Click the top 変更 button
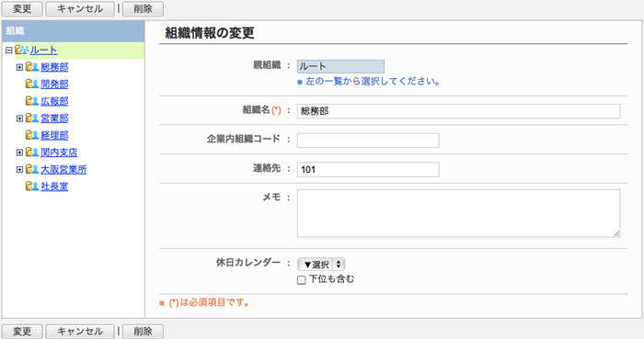Screen dimensions: 644x339 tap(22, 8)
